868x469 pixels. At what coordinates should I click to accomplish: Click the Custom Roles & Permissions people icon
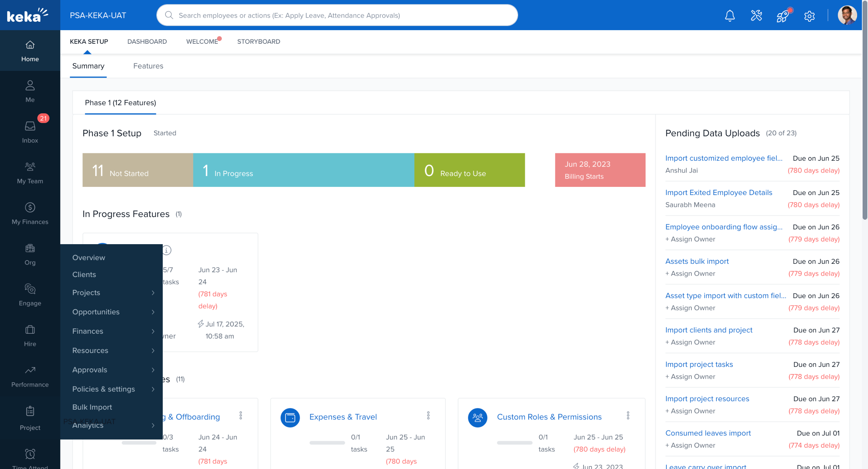(x=478, y=417)
